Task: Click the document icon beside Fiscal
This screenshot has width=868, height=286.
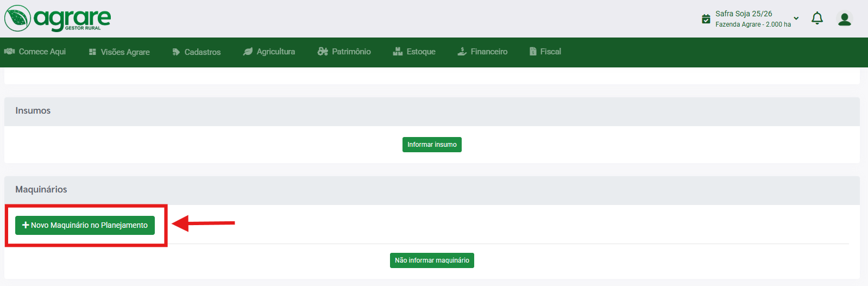Action: tap(533, 52)
